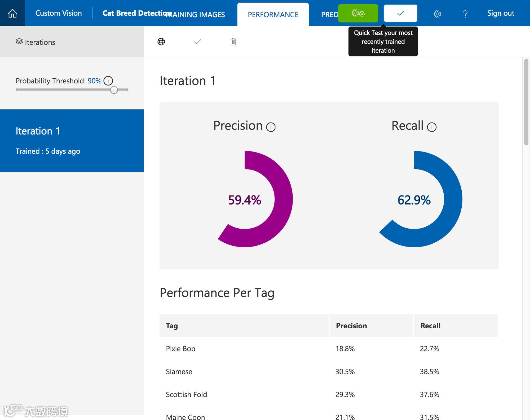Click the Probability Threshold info icon
The width and height of the screenshot is (530, 420).
108,81
